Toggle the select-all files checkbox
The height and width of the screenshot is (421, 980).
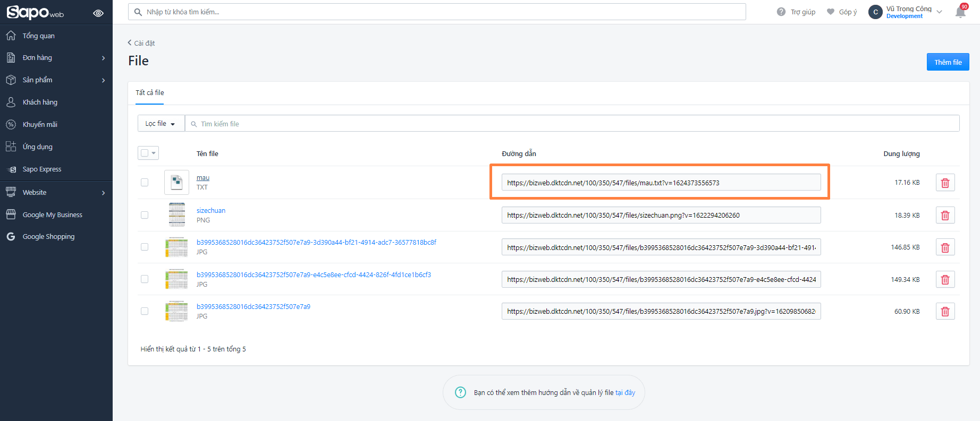[145, 153]
